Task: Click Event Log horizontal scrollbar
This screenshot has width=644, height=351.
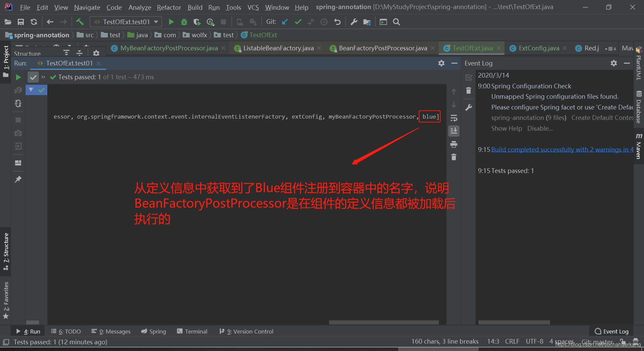Action: click(514, 322)
